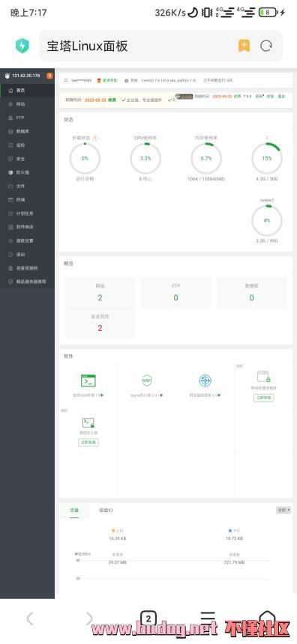
Task: Click 立即安装 under website tamper-proof plugin
Action: click(264, 398)
